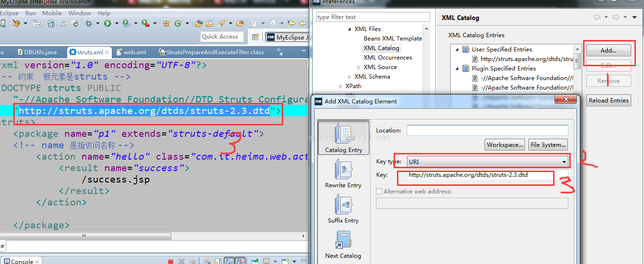Viewport: 644px width, 264px height.
Task: Click the Open Task folder icon
Action: (x=210, y=23)
